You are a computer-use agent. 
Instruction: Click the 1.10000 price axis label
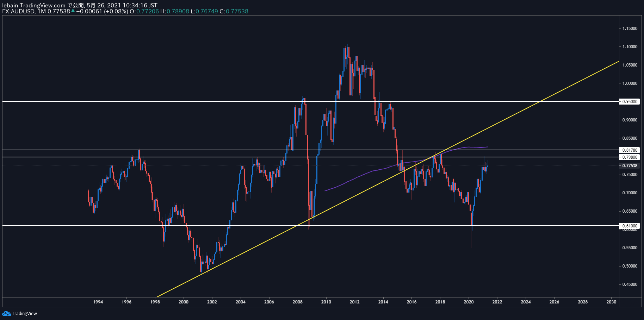click(x=630, y=47)
